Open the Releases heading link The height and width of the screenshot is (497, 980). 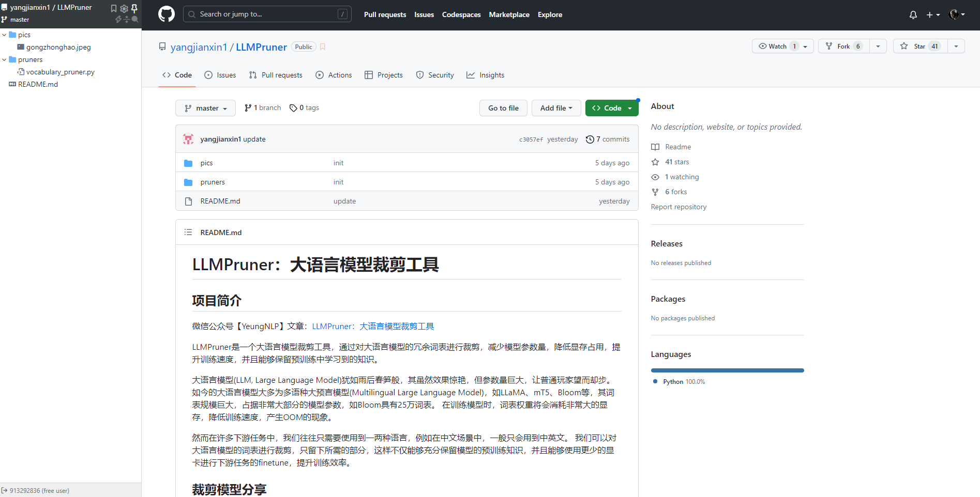667,243
